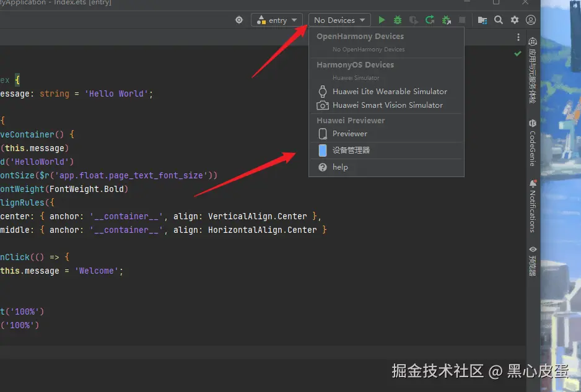Click the 'HelloWorld' id string in code
The width and height of the screenshot is (581, 392).
[39, 162]
